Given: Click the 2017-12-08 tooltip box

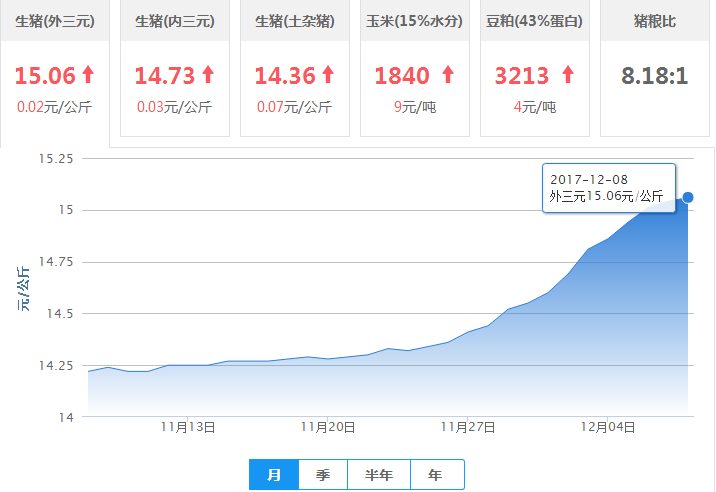Looking at the screenshot, I should (609, 188).
